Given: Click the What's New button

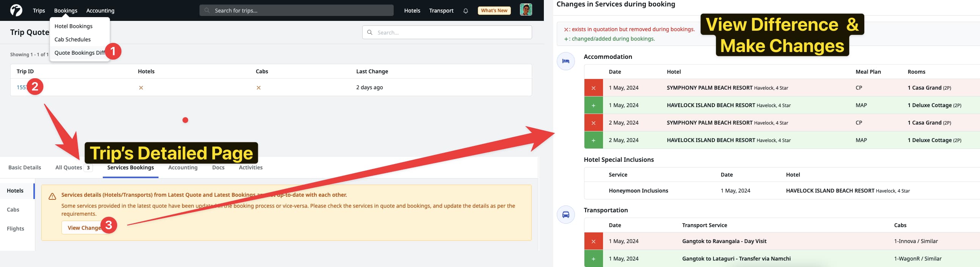Looking at the screenshot, I should pyautogui.click(x=494, y=11).
